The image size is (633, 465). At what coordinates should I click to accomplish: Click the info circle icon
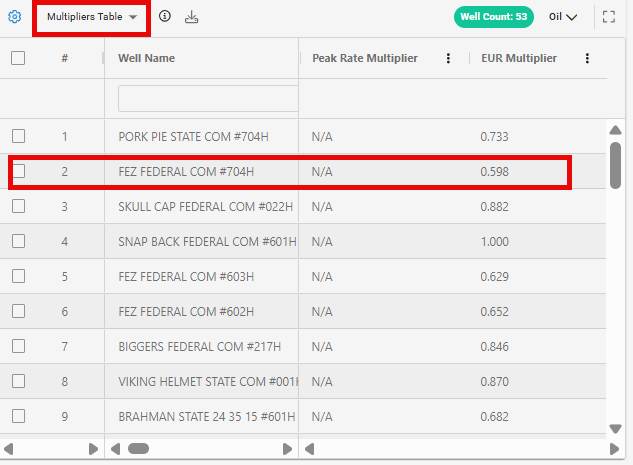[165, 17]
